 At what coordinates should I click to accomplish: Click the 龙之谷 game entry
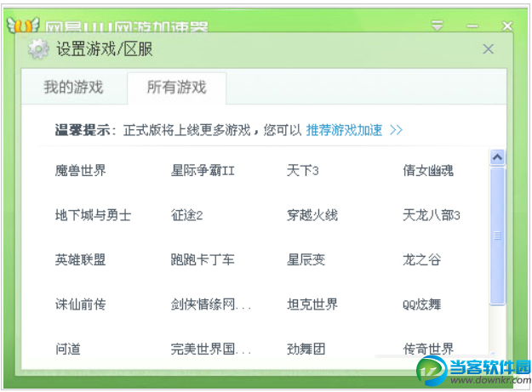pyautogui.click(x=421, y=260)
